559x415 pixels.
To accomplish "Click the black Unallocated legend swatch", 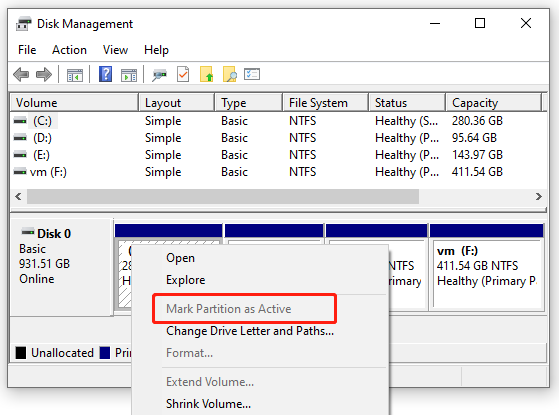I will click(21, 353).
